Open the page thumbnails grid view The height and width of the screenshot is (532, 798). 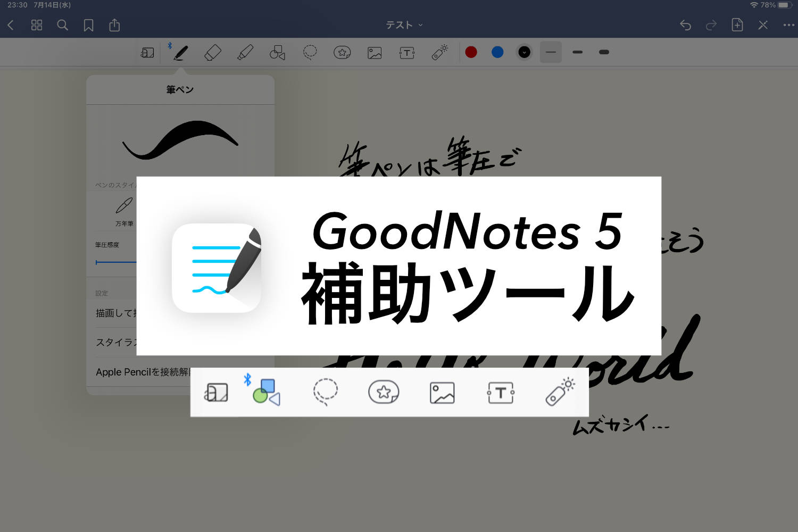[37, 25]
